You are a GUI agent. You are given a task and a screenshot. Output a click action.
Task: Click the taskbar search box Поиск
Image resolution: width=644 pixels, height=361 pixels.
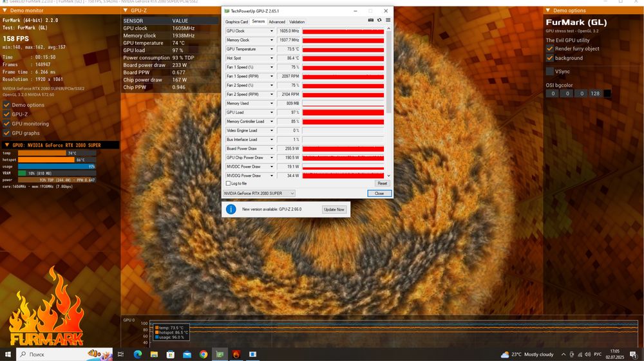click(64, 354)
